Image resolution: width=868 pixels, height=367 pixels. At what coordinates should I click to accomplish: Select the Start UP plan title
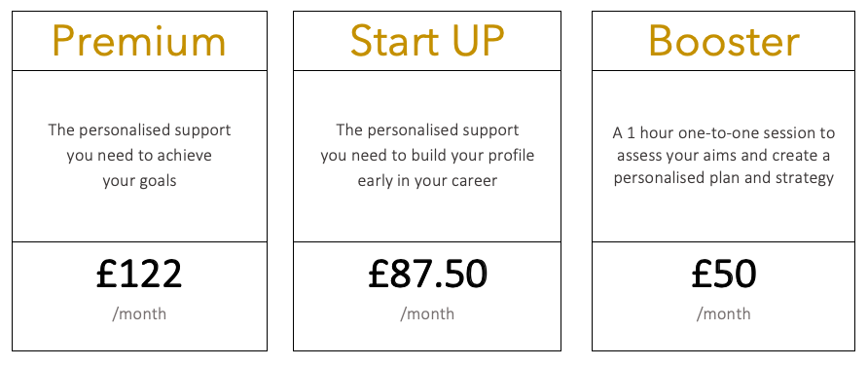(427, 42)
